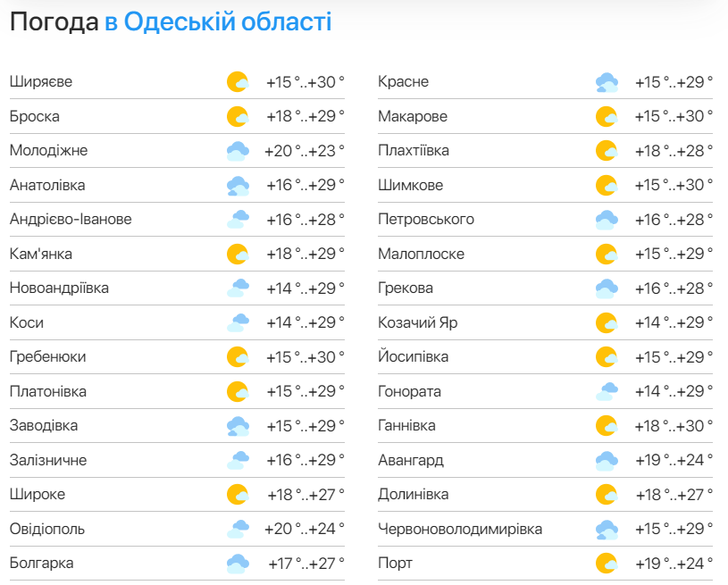Click the rain icon beside Червоноволодимирівка
This screenshot has width=728, height=585.
pyautogui.click(x=607, y=529)
